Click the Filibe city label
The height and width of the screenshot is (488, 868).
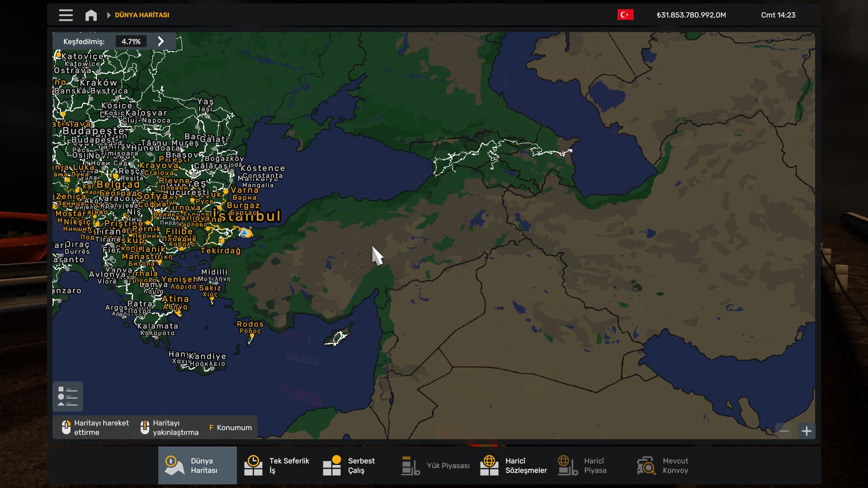[179, 231]
